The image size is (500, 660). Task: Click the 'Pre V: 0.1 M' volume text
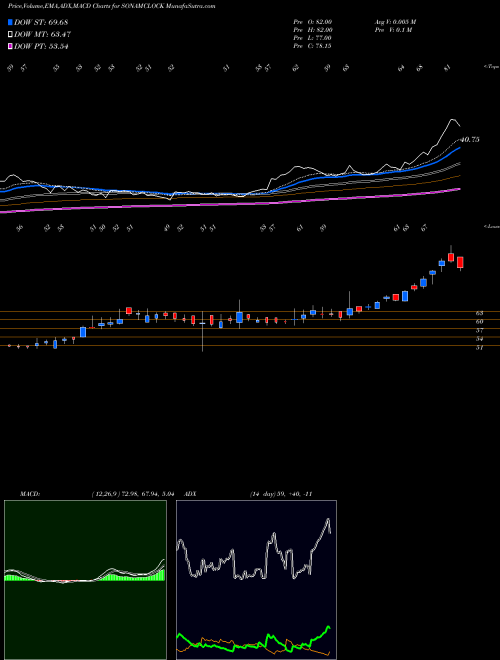tap(392, 30)
